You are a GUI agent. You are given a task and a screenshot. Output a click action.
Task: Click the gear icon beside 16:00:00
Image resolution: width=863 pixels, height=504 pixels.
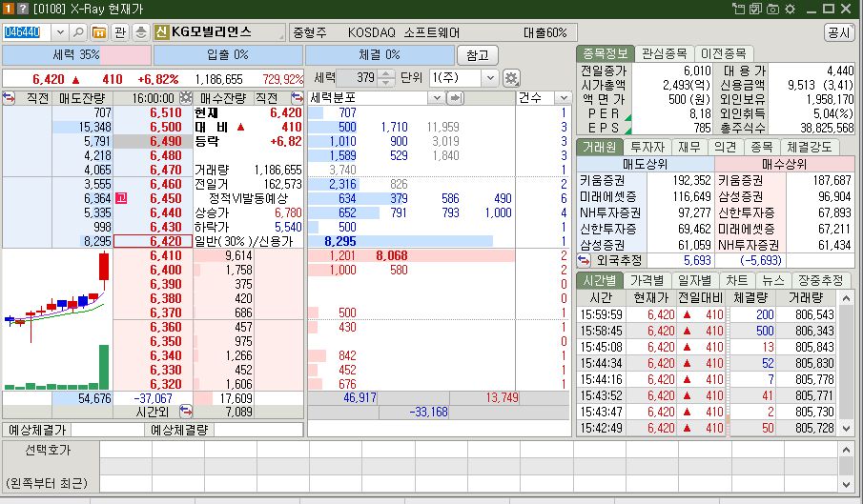pos(186,98)
